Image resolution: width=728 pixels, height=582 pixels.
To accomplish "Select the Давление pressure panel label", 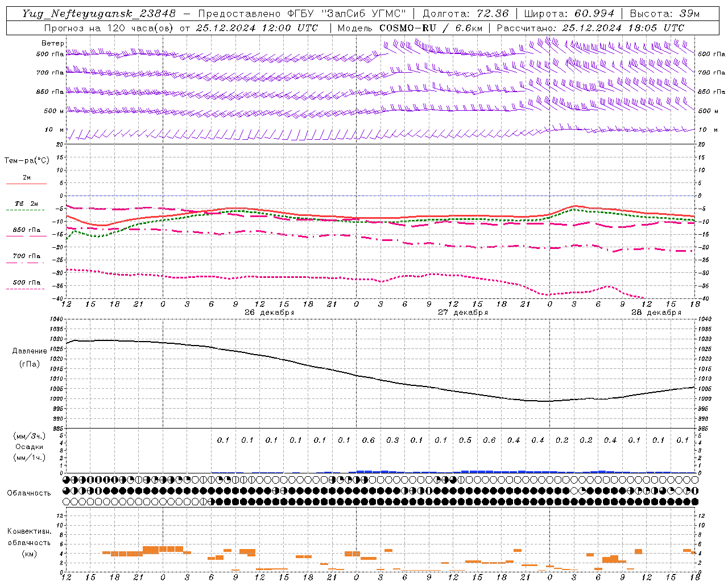I will click(x=30, y=351).
